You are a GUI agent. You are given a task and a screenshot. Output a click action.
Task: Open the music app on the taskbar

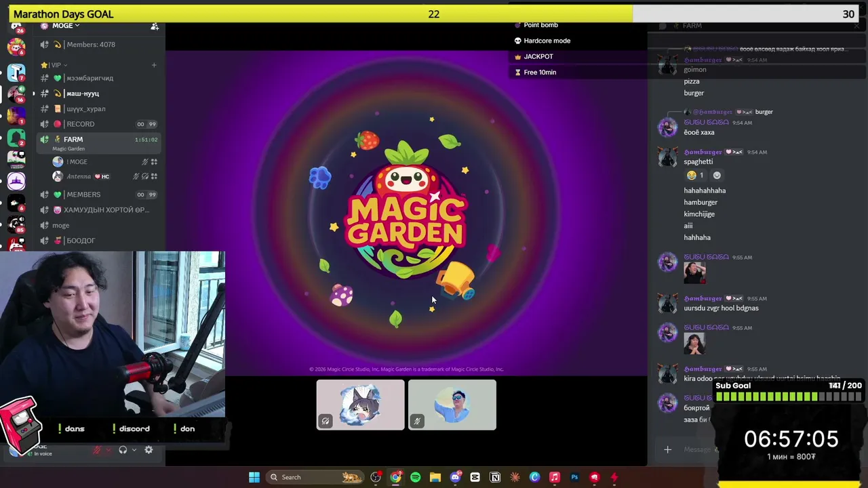pyautogui.click(x=554, y=477)
